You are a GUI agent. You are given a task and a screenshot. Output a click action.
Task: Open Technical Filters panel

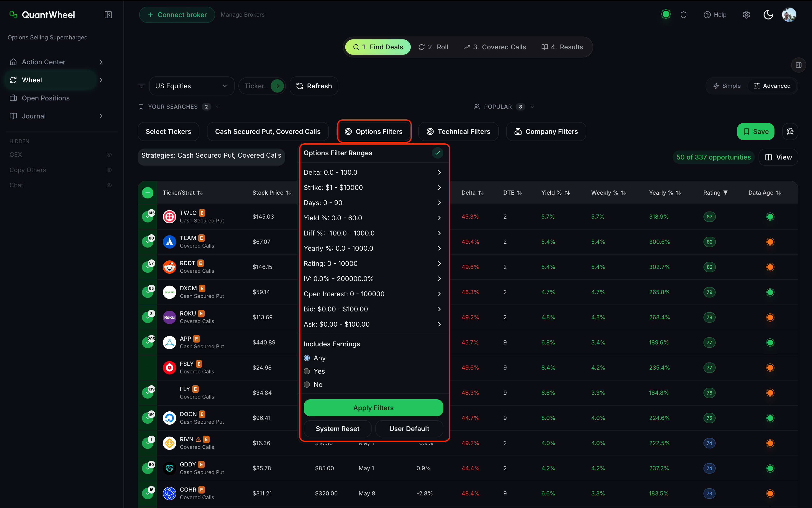pos(458,131)
